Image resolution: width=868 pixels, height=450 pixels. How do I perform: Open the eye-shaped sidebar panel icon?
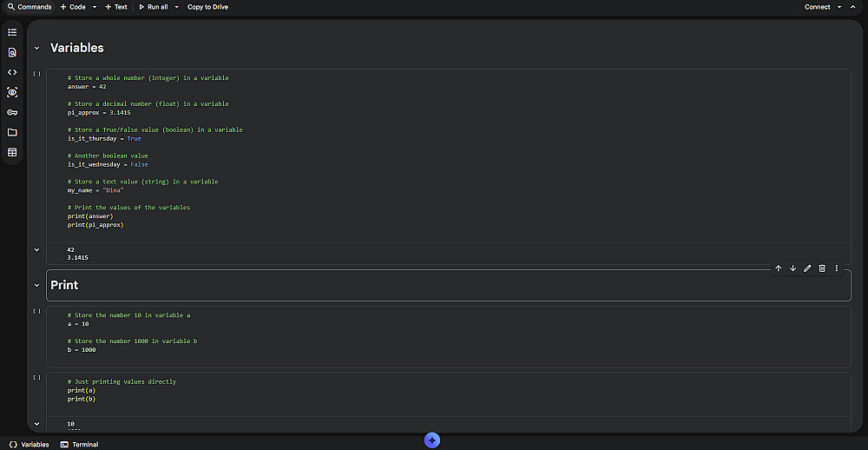pyautogui.click(x=12, y=92)
